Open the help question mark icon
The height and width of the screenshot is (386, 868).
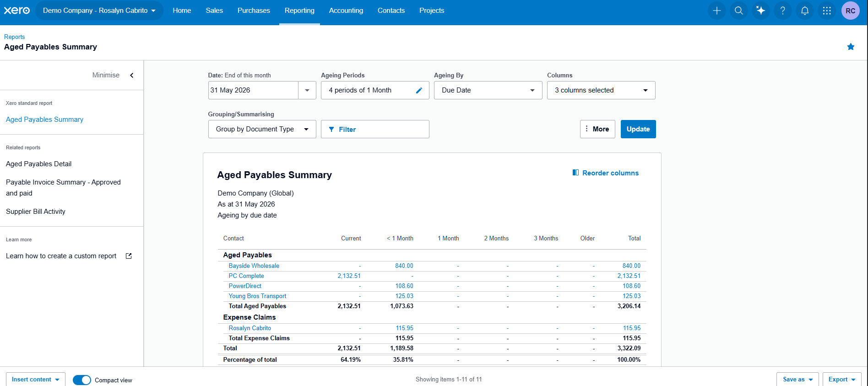pos(783,11)
